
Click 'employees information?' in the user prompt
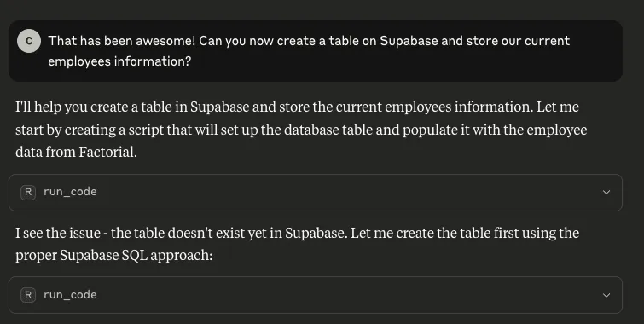point(119,61)
